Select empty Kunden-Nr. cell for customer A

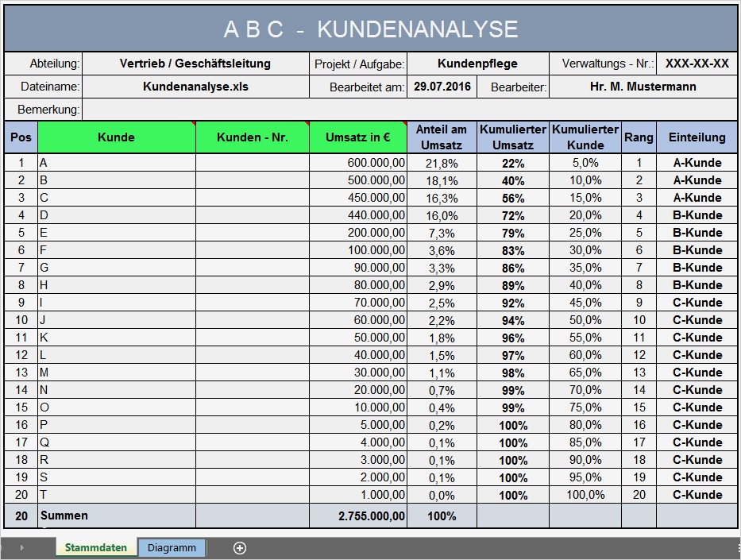[253, 163]
